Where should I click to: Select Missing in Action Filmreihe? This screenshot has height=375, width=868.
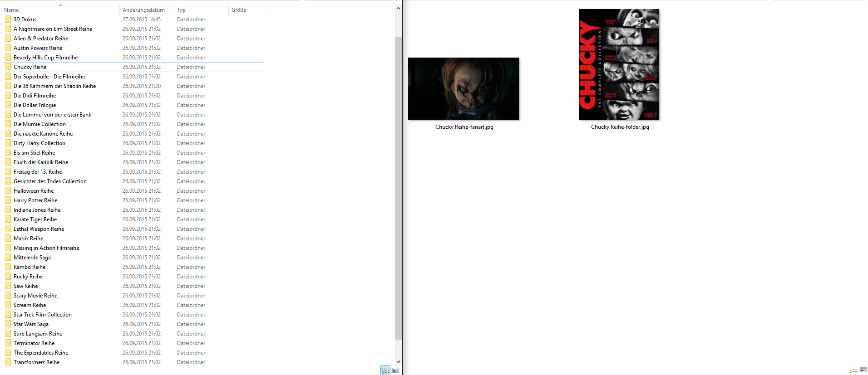coord(46,248)
